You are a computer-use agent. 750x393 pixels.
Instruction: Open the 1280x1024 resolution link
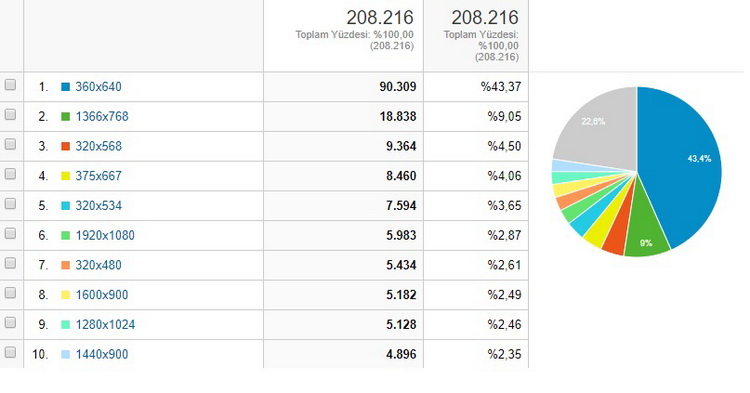[x=105, y=325]
